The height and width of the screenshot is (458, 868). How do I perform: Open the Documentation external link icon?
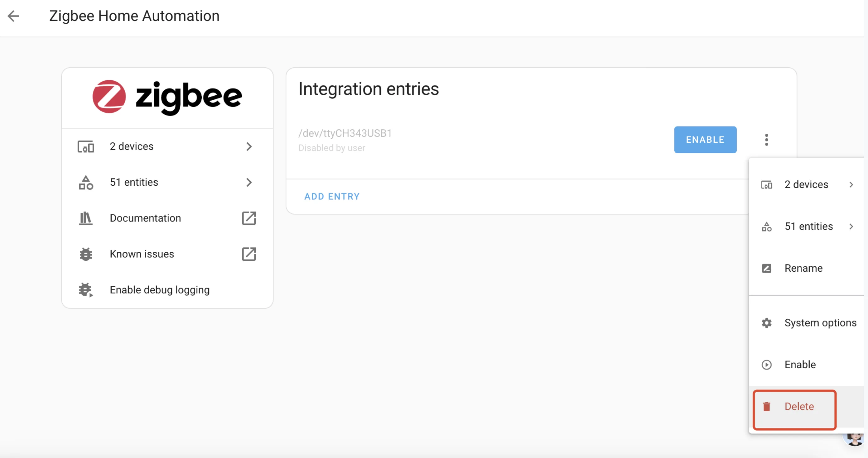pyautogui.click(x=249, y=218)
